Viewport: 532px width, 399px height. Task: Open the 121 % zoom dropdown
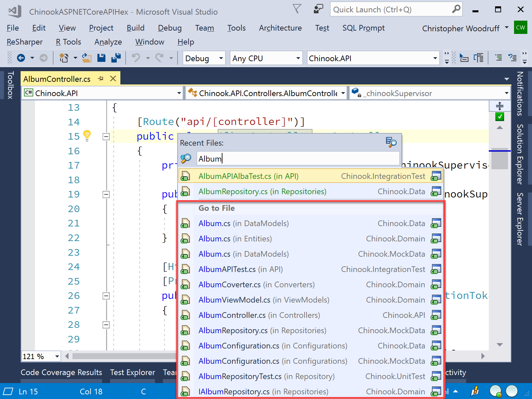click(x=41, y=356)
